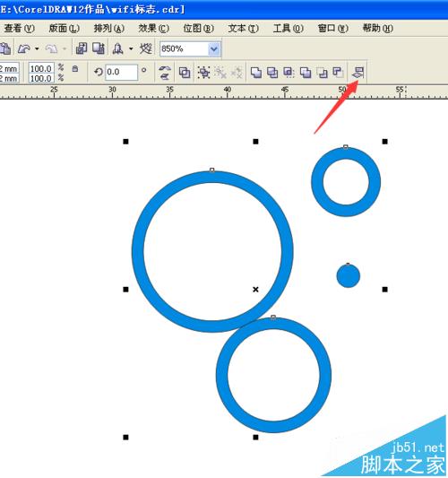Click the upper 100.0 scale factor field
Viewport: 448px width, 478px height.
tap(41, 68)
